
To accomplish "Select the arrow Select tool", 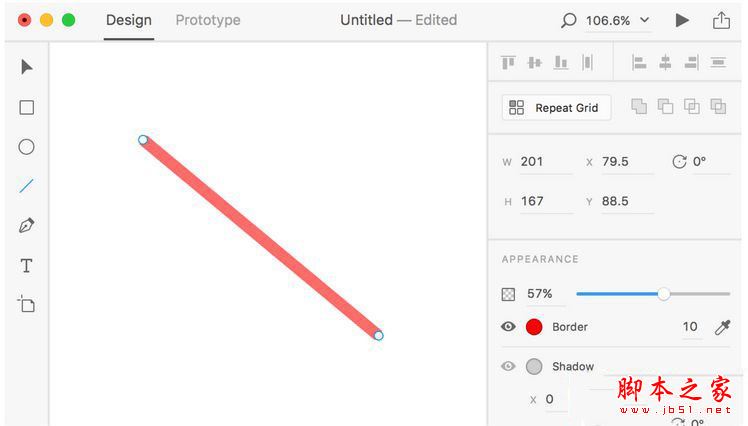I will [x=27, y=67].
